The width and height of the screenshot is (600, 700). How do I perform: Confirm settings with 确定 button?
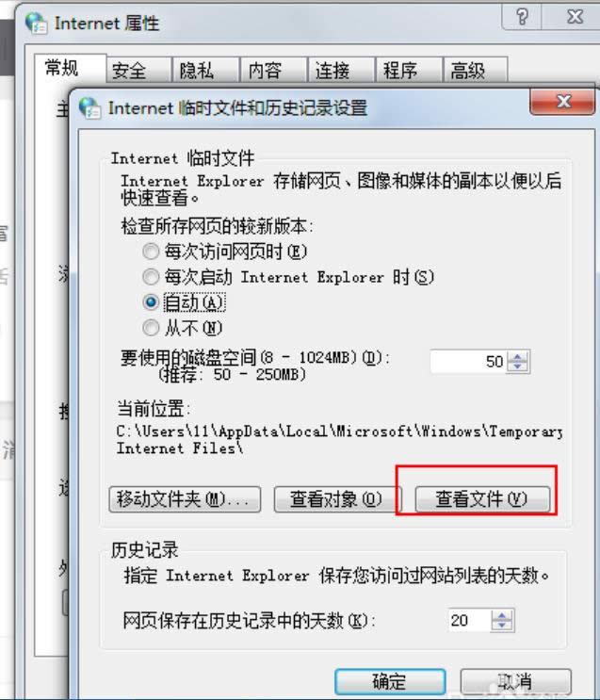(x=390, y=682)
